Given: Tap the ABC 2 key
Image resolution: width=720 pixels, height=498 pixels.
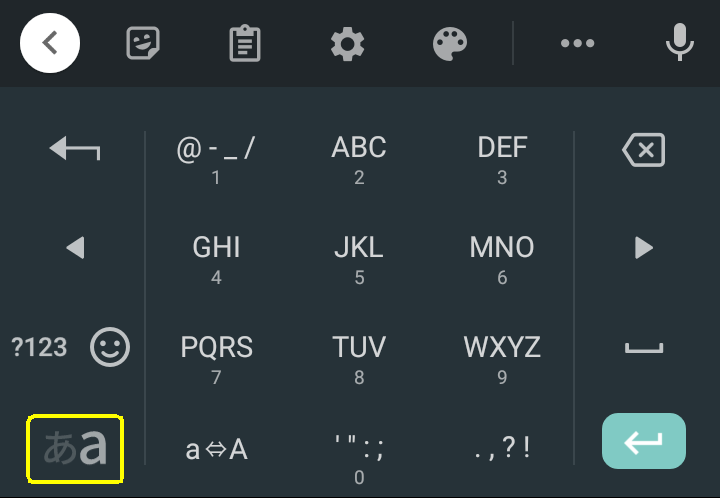Looking at the screenshot, I should [x=359, y=159].
